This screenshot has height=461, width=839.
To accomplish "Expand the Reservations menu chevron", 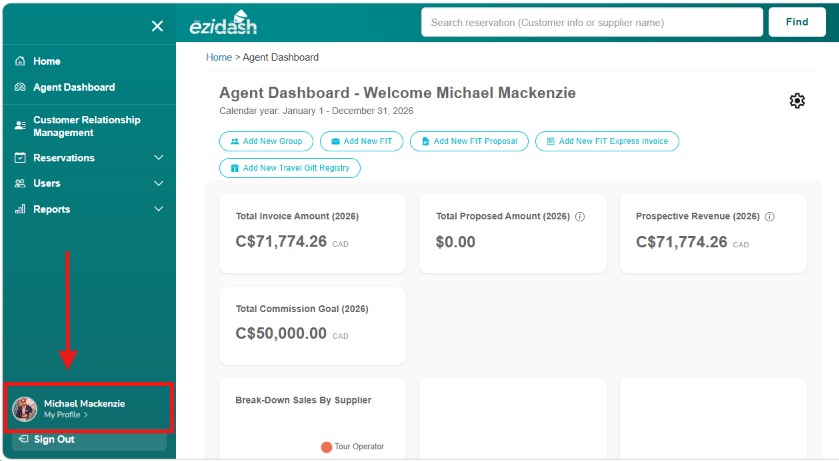I will [159, 158].
